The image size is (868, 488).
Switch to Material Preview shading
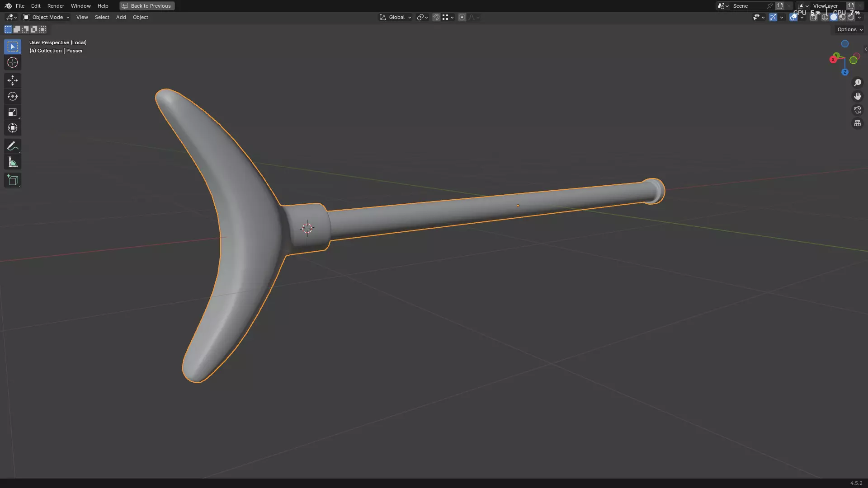(842, 17)
